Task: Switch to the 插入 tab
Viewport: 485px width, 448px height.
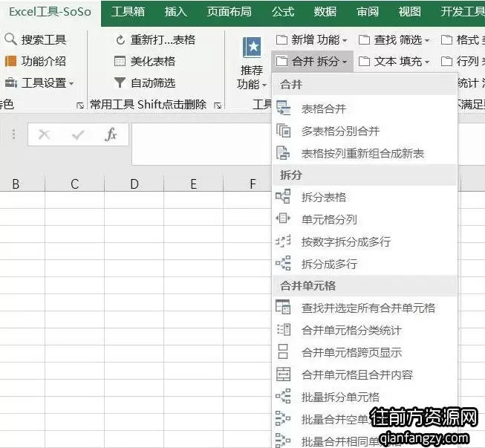Action: tap(176, 12)
